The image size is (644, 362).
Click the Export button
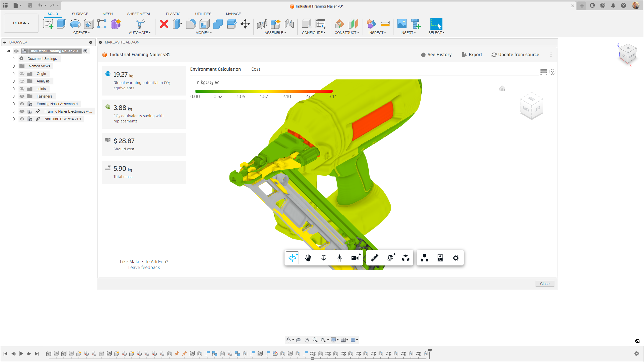coord(472,54)
